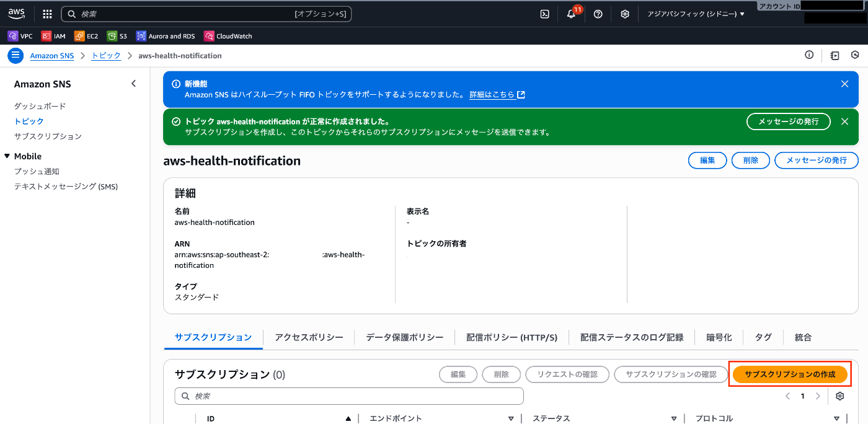Switch to 配信ステータスのログ記録 tab
This screenshot has width=868, height=424.
(x=632, y=337)
